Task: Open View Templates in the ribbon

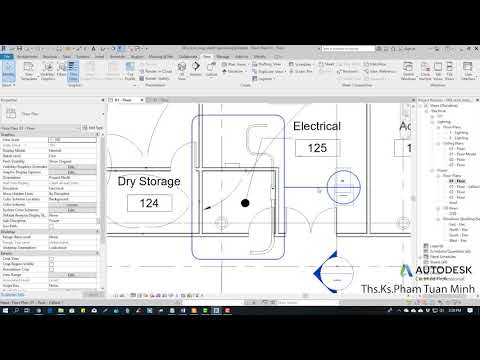Action: point(29,71)
